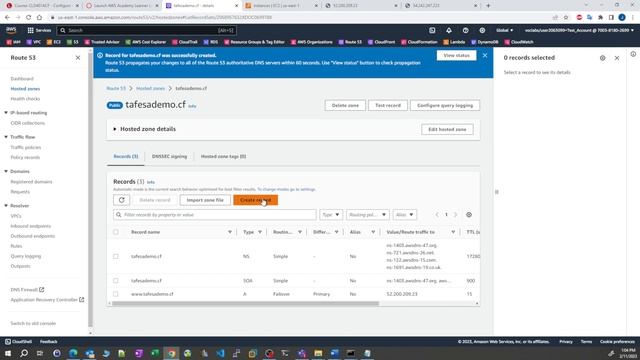Open the Type filter dropdown
This screenshot has width=640, height=360.
(x=331, y=215)
